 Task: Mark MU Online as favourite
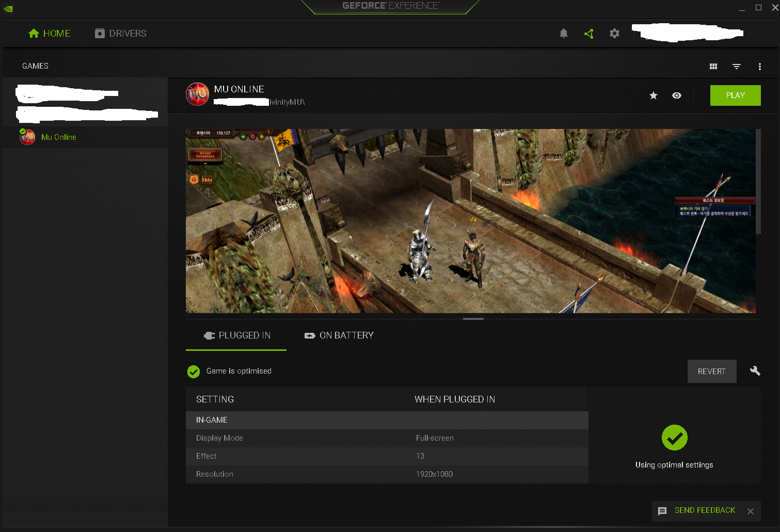[654, 95]
